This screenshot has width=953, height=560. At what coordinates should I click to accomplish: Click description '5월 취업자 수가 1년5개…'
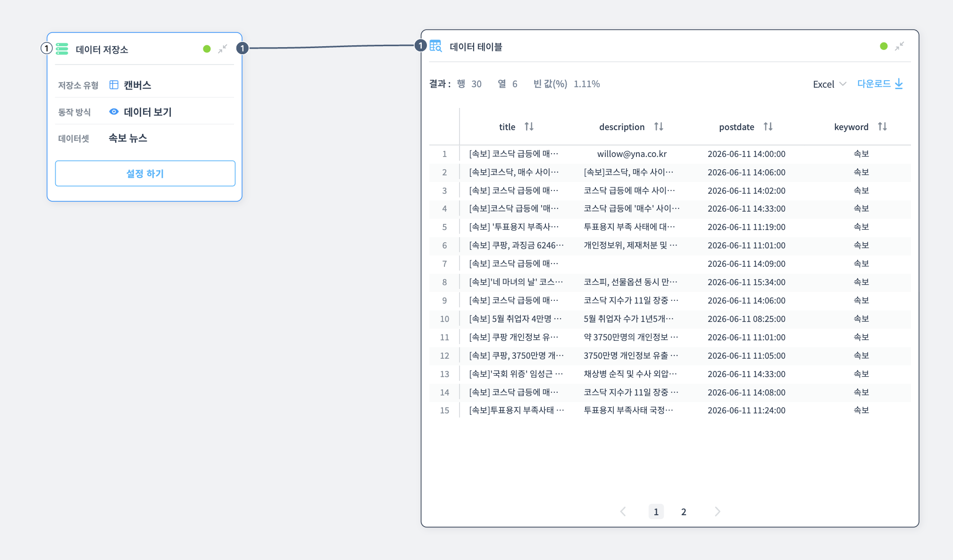tap(628, 319)
